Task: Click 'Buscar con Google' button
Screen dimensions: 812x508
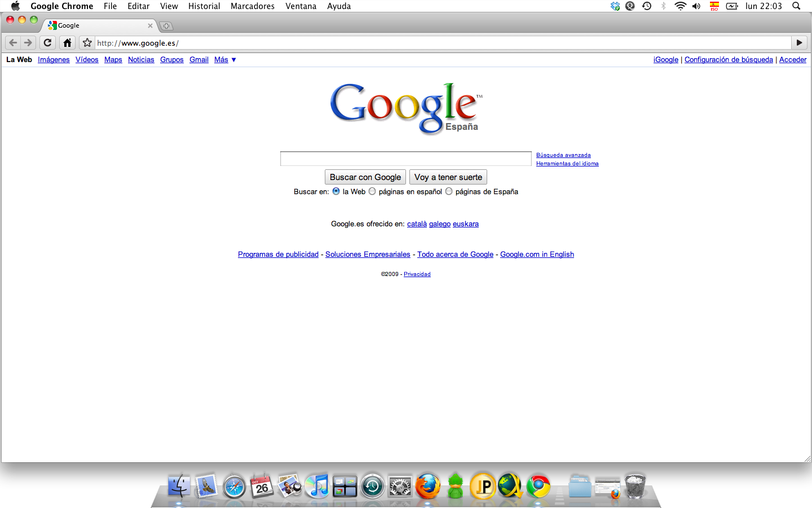Action: coord(365,177)
